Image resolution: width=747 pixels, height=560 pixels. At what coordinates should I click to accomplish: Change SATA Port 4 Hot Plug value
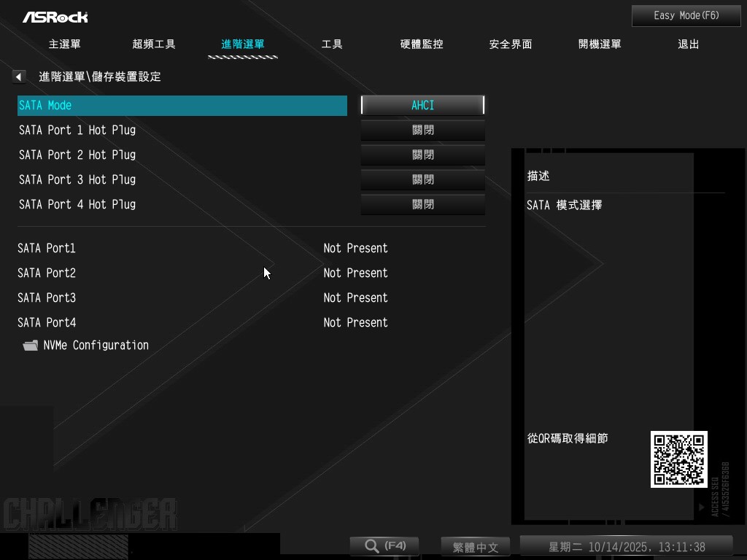click(x=422, y=205)
